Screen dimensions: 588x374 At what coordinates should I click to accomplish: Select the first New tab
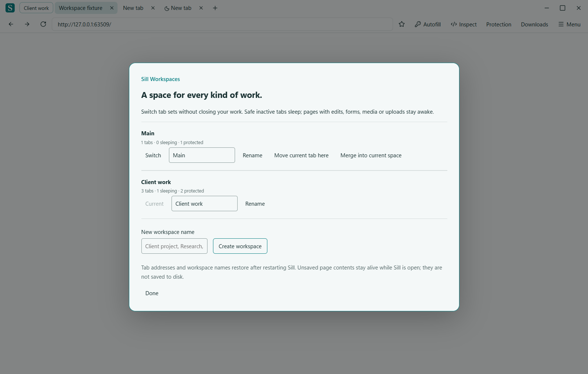coord(133,8)
